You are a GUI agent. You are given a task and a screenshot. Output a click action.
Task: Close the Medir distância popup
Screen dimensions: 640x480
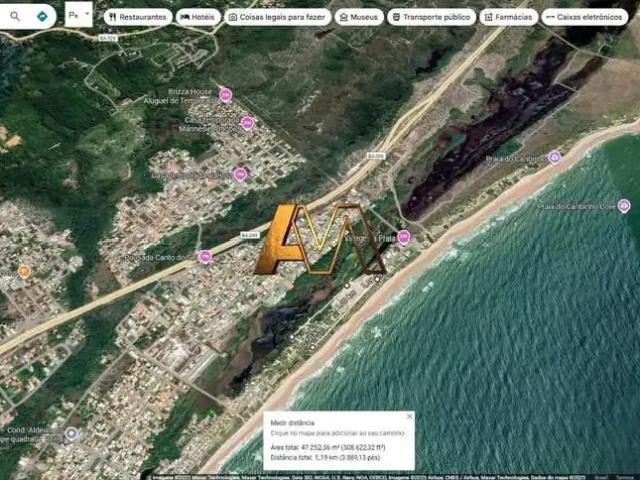point(409,416)
